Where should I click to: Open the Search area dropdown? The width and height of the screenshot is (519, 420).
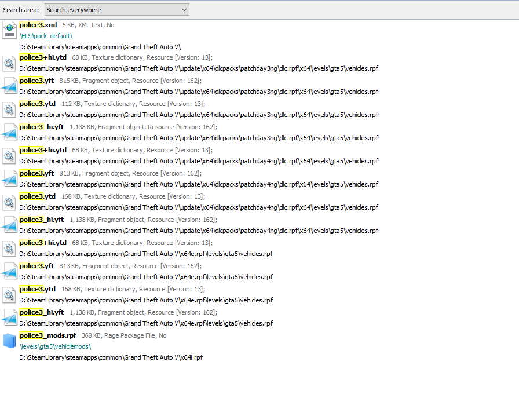(117, 10)
